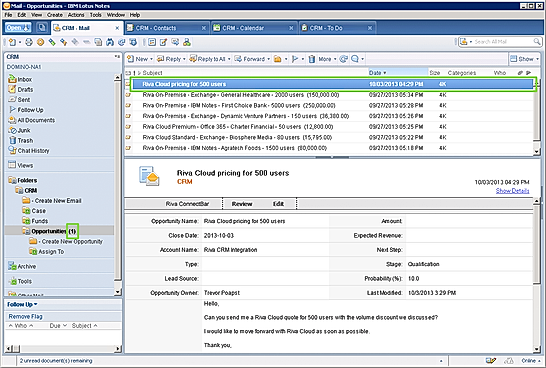The image size is (546, 368).
Task: Open the Reply to All dropdown arrow
Action: click(x=229, y=59)
